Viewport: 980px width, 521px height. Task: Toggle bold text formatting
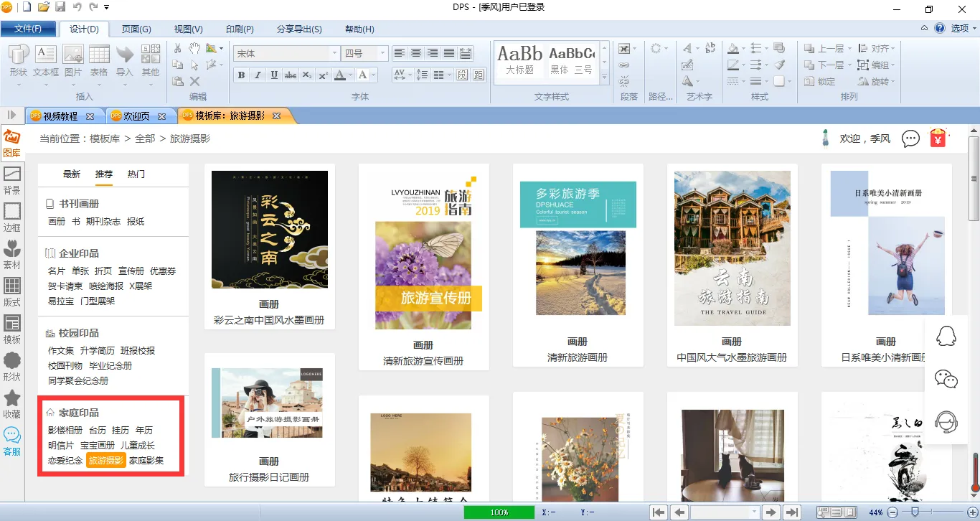coord(241,75)
